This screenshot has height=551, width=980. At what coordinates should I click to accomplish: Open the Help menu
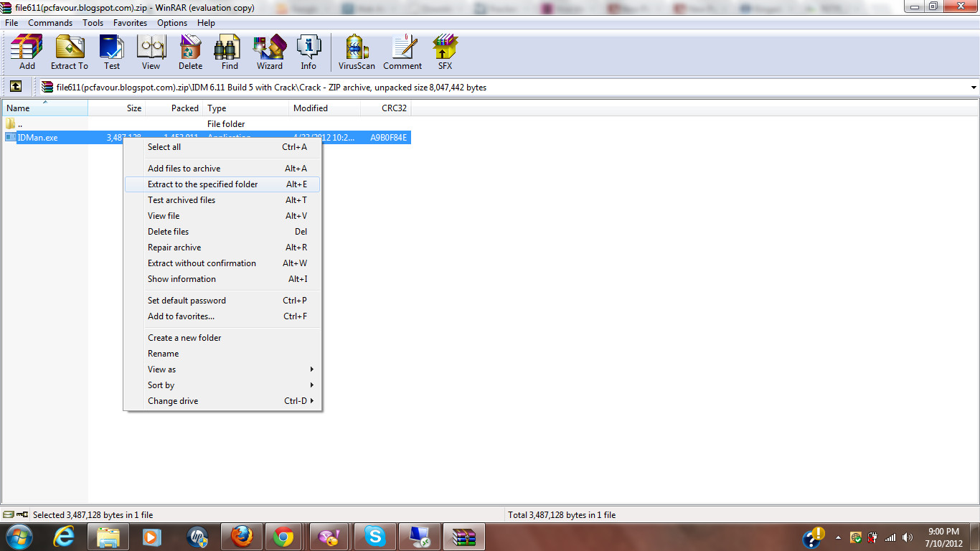pos(206,23)
